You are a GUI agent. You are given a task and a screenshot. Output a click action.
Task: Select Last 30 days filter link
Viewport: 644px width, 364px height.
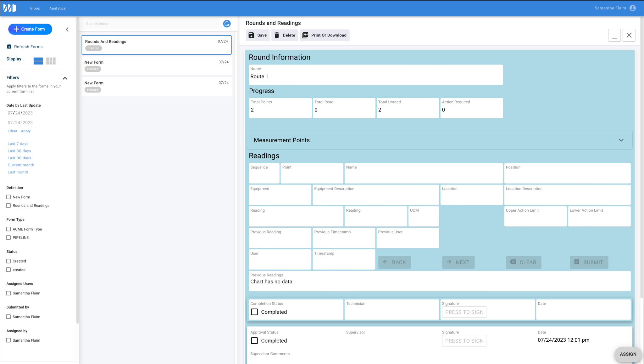pyautogui.click(x=19, y=151)
